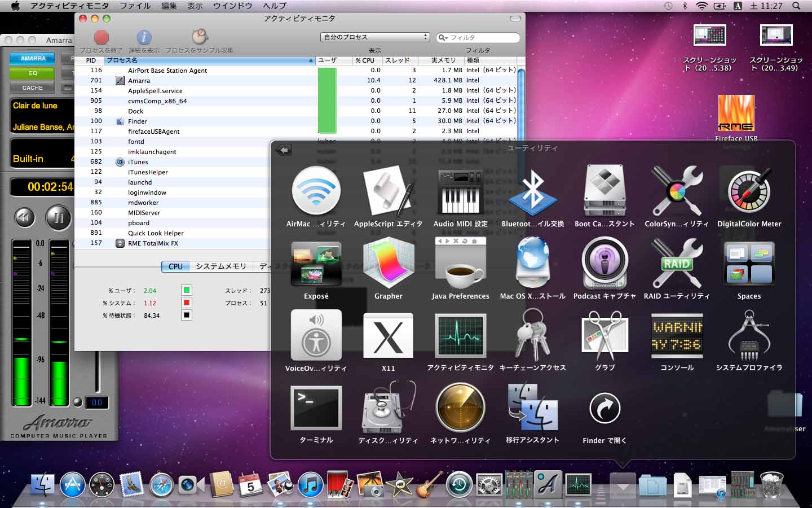Launch AppleScript Editor from the stack
812x508 pixels.
pyautogui.click(x=388, y=192)
